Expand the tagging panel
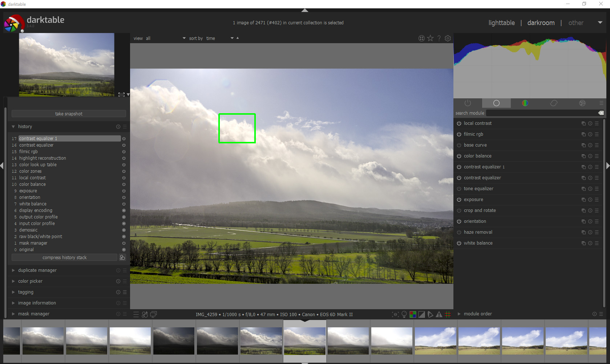The height and width of the screenshot is (364, 610). (13, 292)
